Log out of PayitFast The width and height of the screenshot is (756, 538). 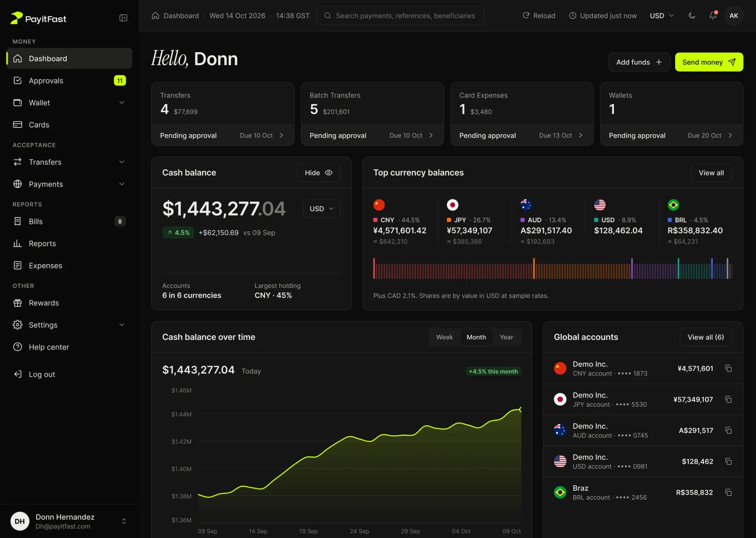(x=69, y=374)
